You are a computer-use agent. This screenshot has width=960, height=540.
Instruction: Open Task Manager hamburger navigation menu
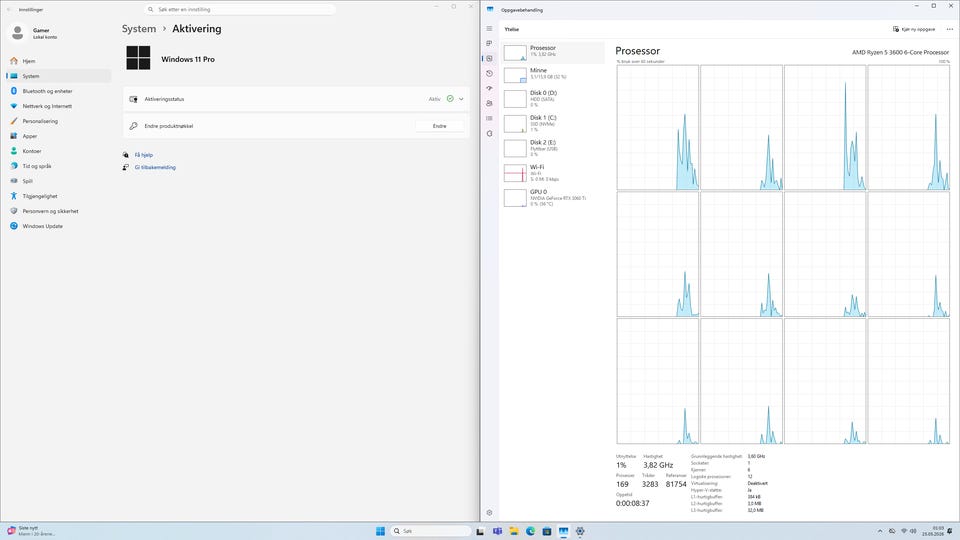pyautogui.click(x=489, y=29)
